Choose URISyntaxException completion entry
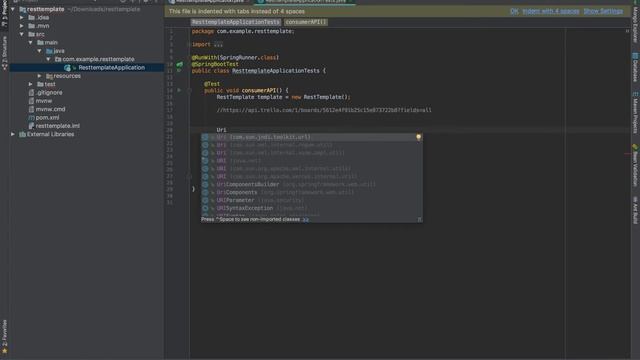 311,208
